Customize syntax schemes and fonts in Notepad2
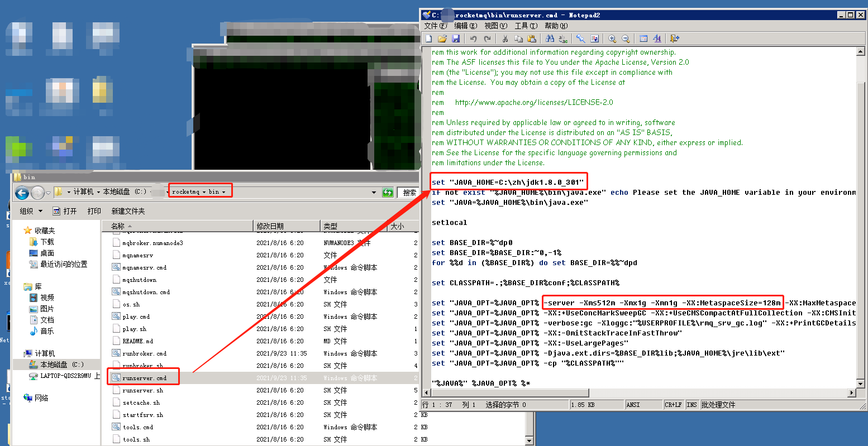This screenshot has height=446, width=868. pos(657,39)
